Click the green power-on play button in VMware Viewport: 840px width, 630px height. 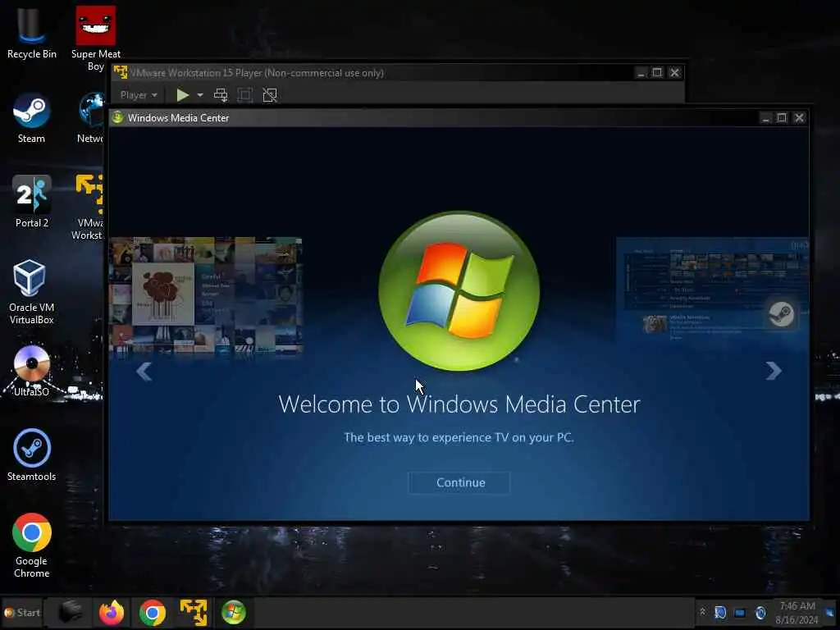pos(183,95)
